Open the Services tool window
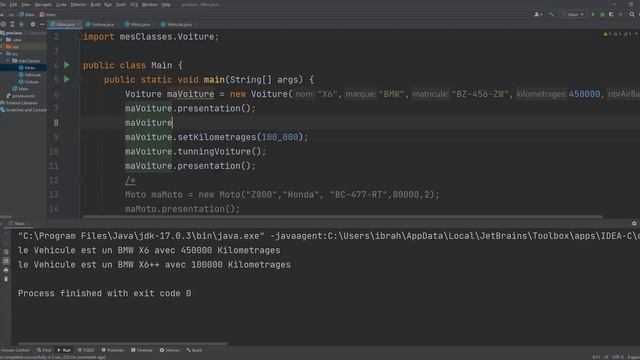Screen dimensions: 640x360 pyautogui.click(x=169, y=350)
